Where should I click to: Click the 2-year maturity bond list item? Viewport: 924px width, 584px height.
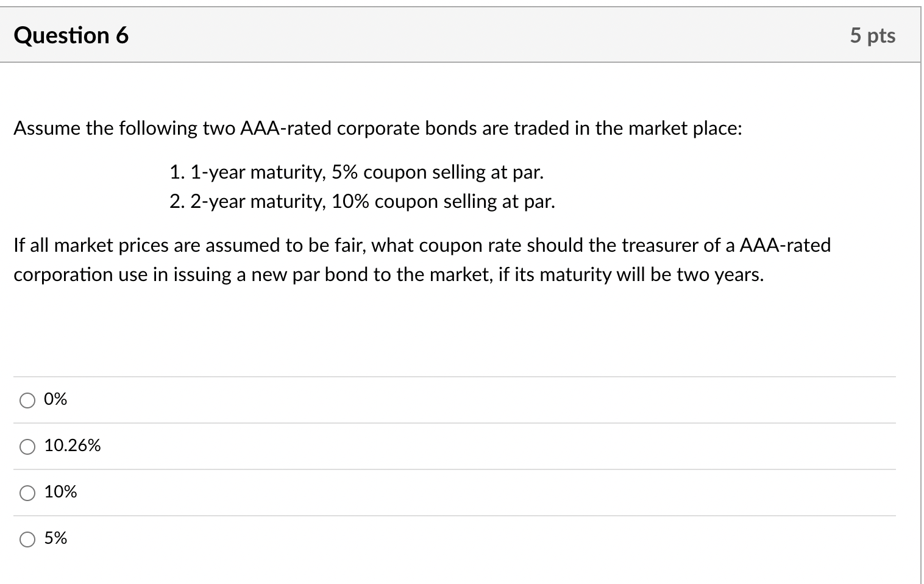[363, 202]
